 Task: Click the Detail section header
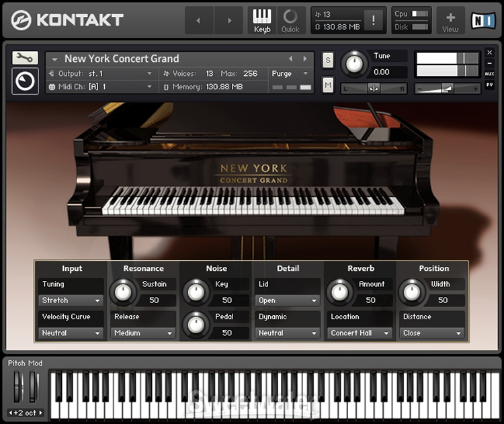(288, 268)
